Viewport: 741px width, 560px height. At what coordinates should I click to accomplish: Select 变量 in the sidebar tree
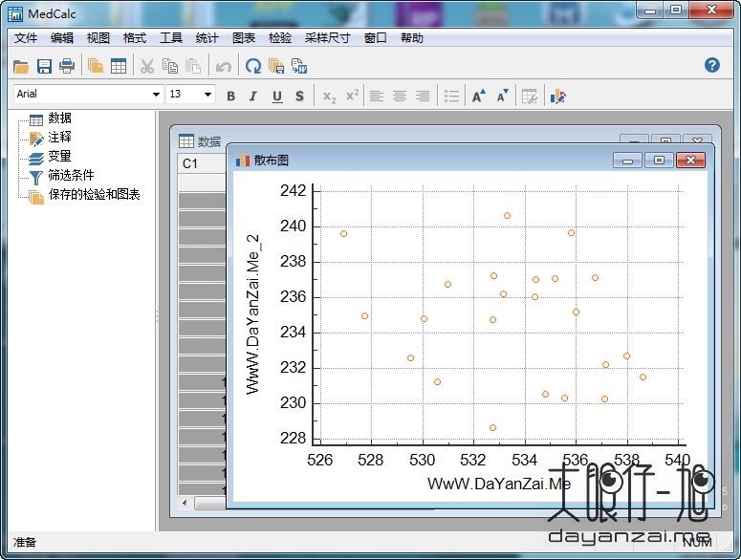[x=59, y=157]
